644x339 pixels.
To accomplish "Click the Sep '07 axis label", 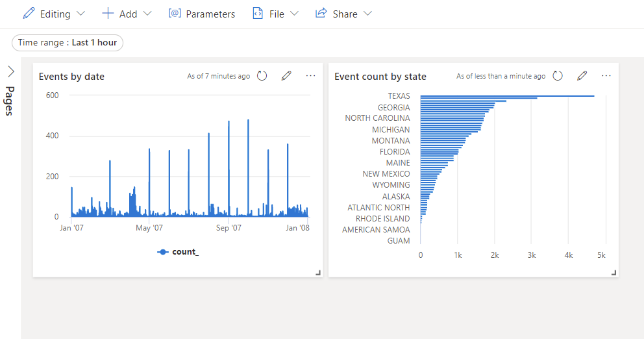I will click(x=229, y=228).
